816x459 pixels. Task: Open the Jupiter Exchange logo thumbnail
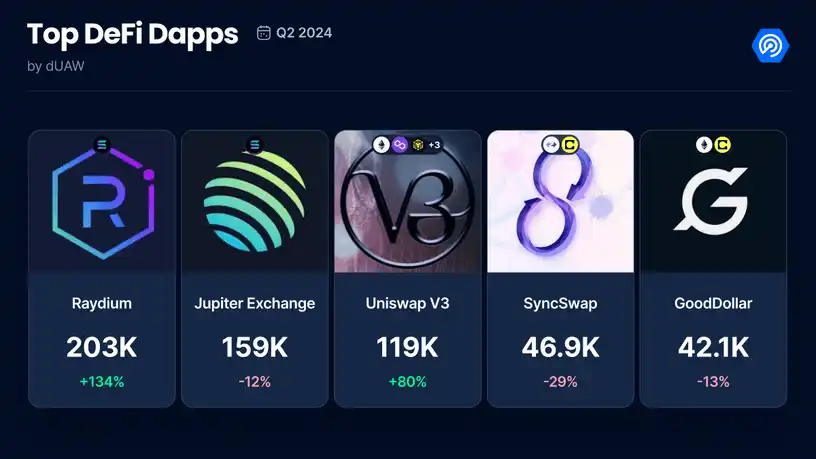point(254,201)
